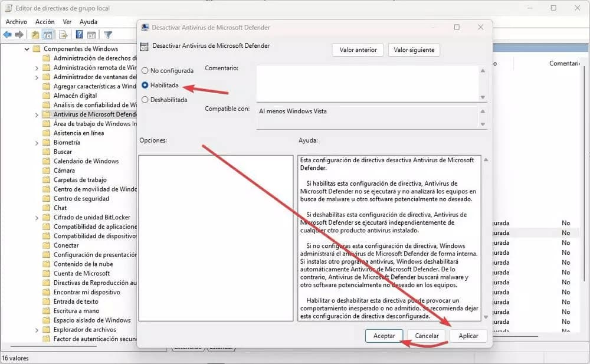Open help via the blue question mark icon

coord(80,35)
